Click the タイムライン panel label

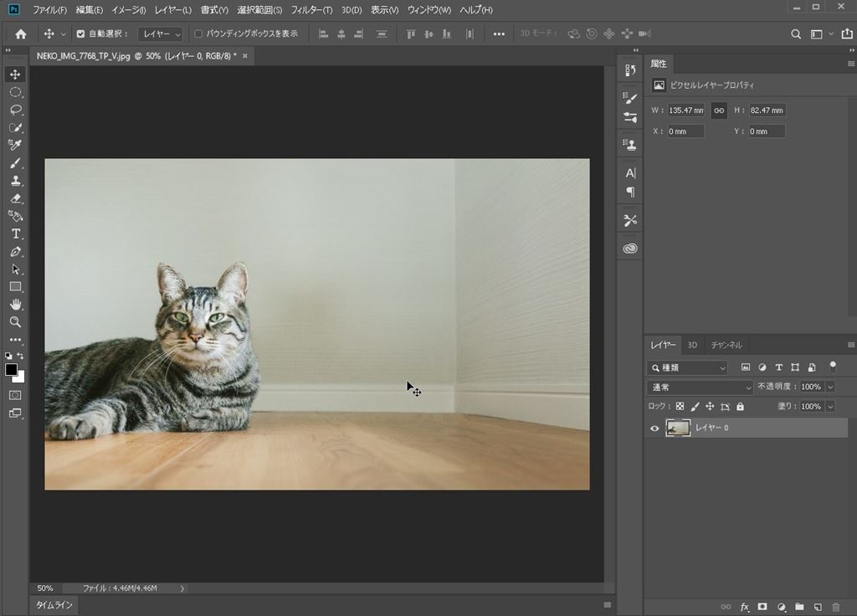click(54, 605)
